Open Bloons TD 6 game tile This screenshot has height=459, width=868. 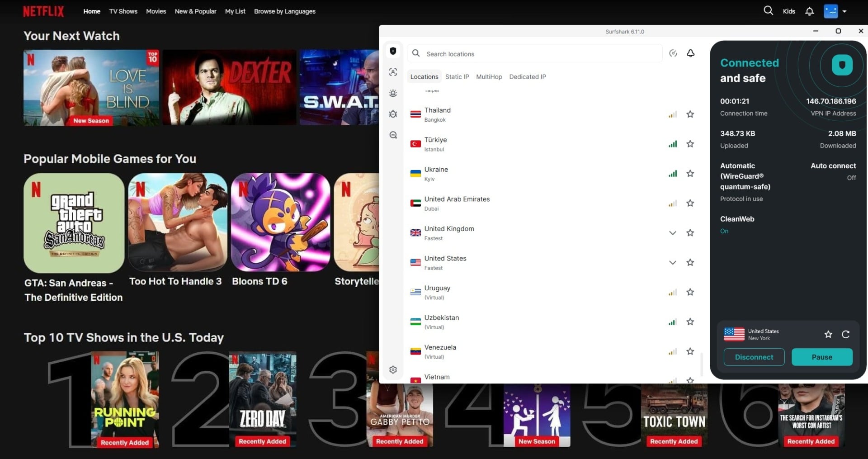click(x=280, y=222)
